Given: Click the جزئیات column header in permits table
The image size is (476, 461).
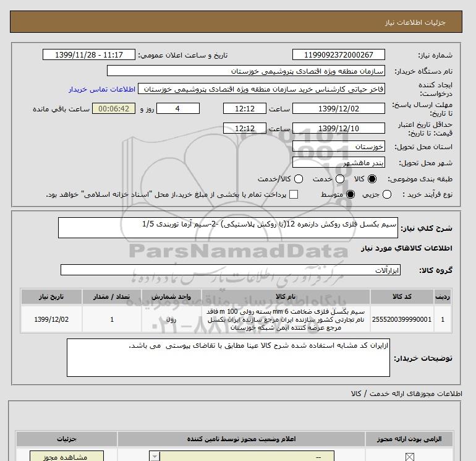Looking at the screenshot, I should click(x=67, y=439).
